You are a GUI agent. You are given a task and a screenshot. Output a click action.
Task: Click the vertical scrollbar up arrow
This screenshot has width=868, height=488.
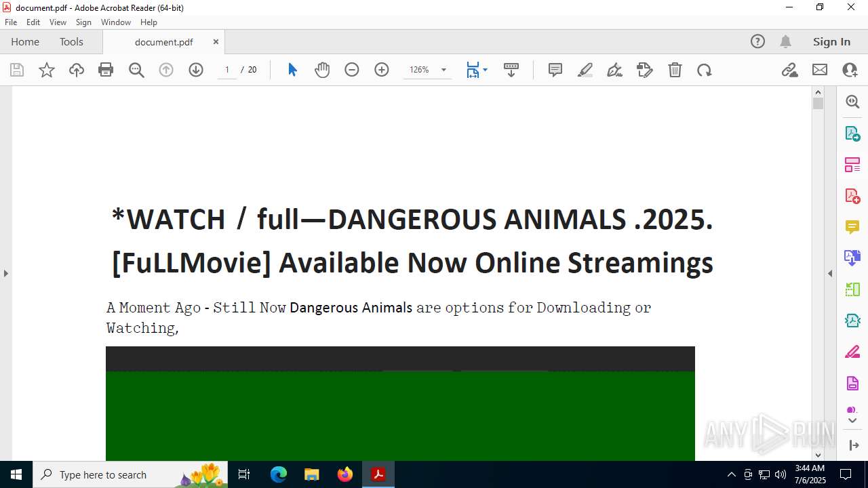coord(818,92)
